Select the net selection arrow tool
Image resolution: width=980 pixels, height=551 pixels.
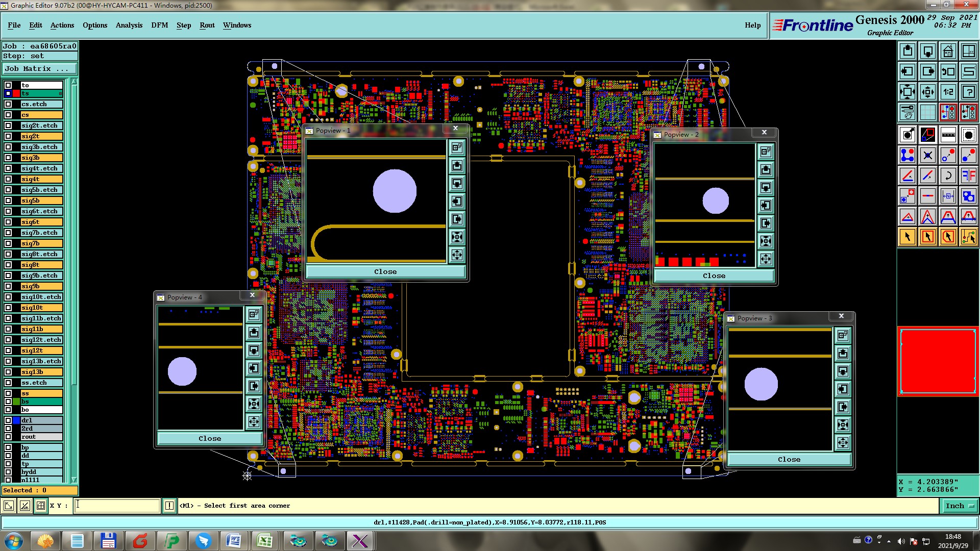click(968, 237)
